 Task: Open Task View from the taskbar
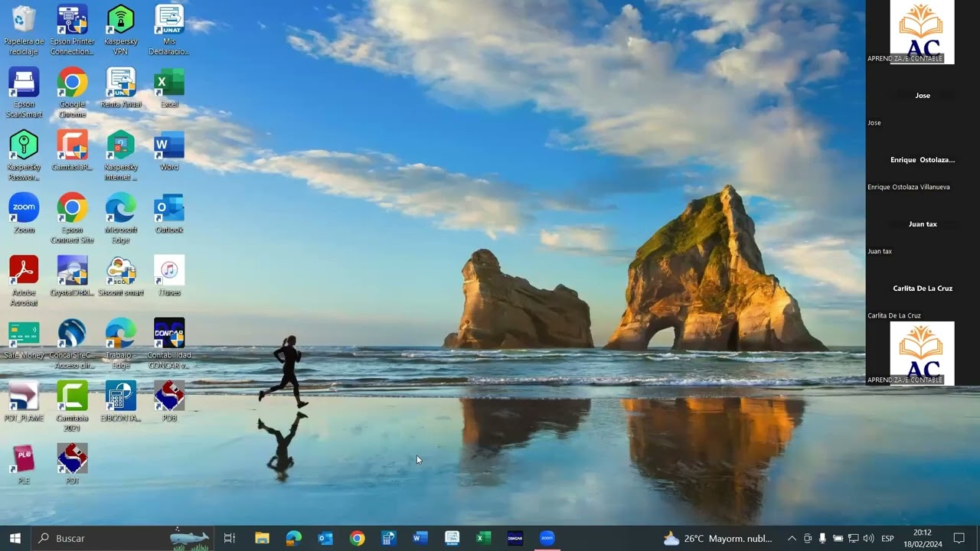229,538
